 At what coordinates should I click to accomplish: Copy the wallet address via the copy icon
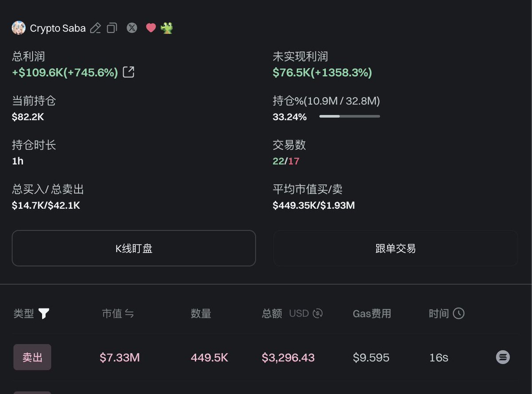click(x=112, y=28)
